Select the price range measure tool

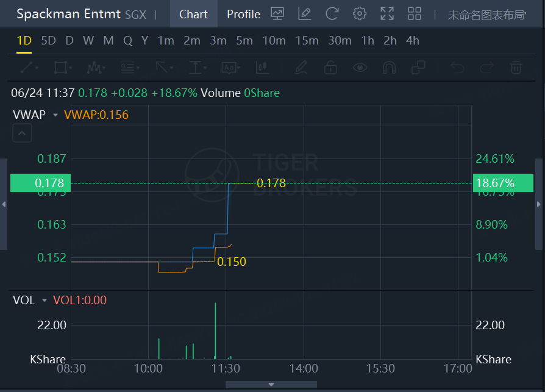pos(195,68)
